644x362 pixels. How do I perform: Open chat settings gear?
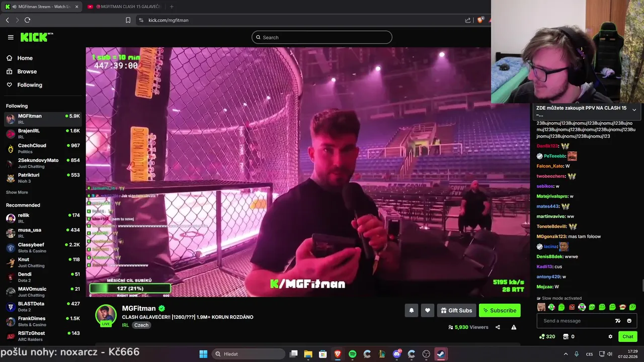pyautogui.click(x=610, y=336)
